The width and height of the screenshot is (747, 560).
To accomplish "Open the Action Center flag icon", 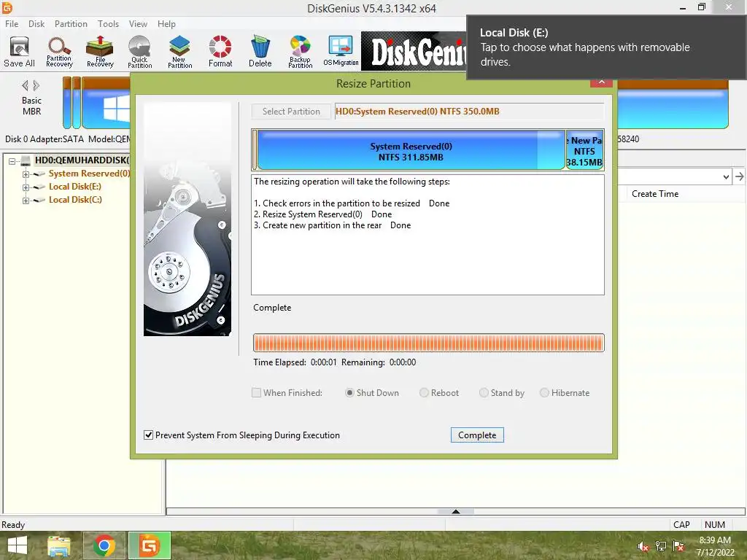I will (x=678, y=546).
